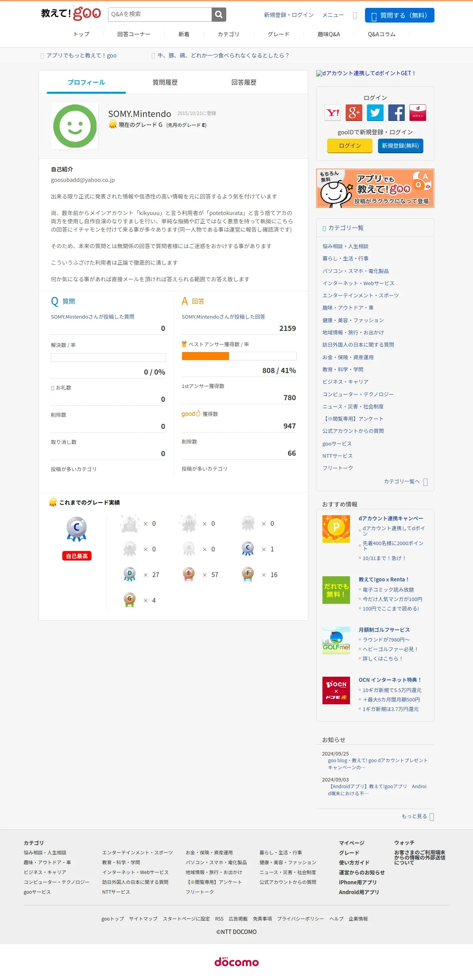Expand もっと見る under お知らせ
Screen dimensions: 473x980
click(x=418, y=816)
